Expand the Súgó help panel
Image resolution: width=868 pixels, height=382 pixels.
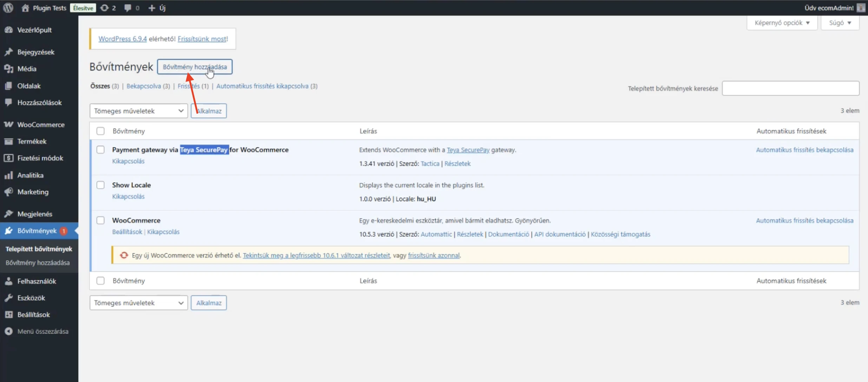pyautogui.click(x=840, y=23)
